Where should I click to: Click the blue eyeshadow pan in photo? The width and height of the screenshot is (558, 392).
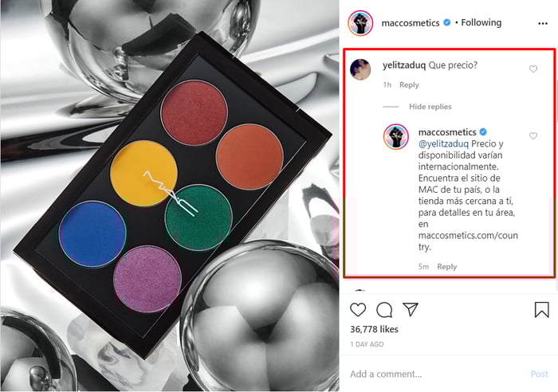tap(92, 233)
